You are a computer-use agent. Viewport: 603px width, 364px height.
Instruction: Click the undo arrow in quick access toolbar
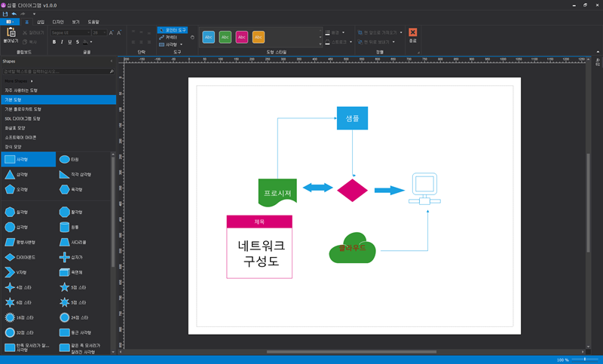click(14, 14)
